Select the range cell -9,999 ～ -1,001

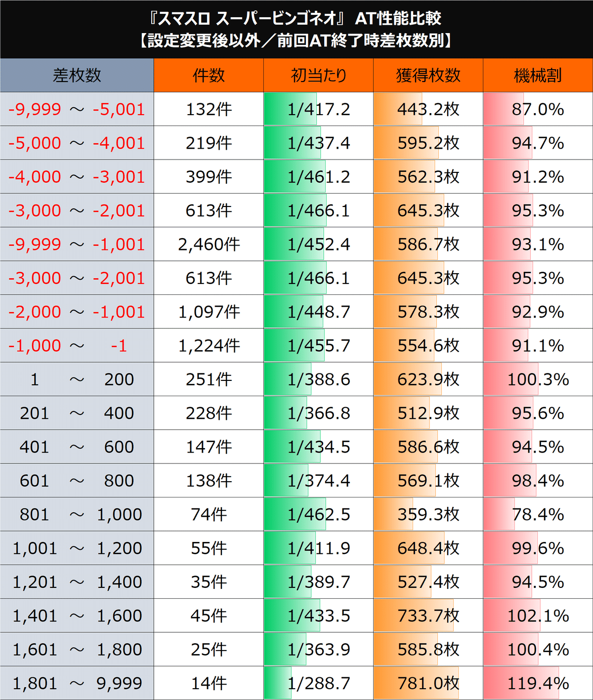pos(77,244)
